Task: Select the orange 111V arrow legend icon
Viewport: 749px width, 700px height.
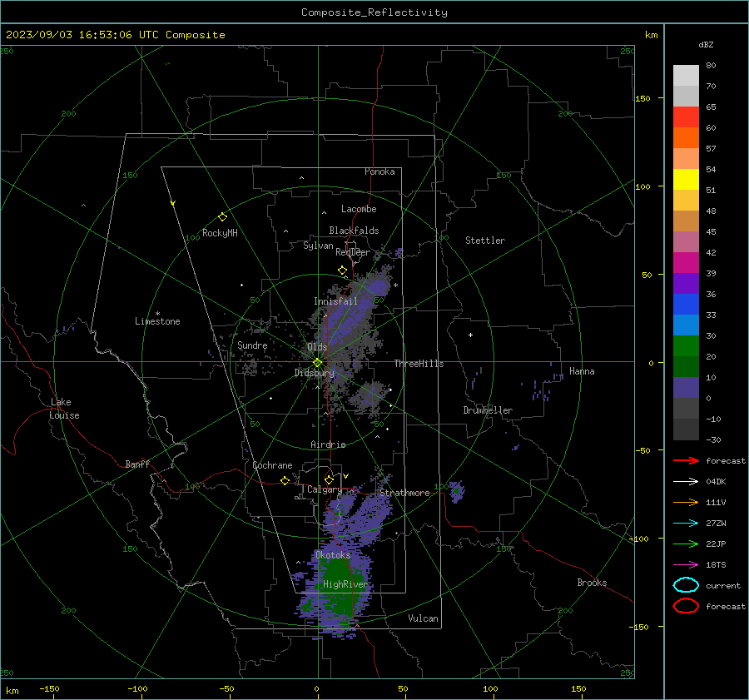Action: point(686,502)
